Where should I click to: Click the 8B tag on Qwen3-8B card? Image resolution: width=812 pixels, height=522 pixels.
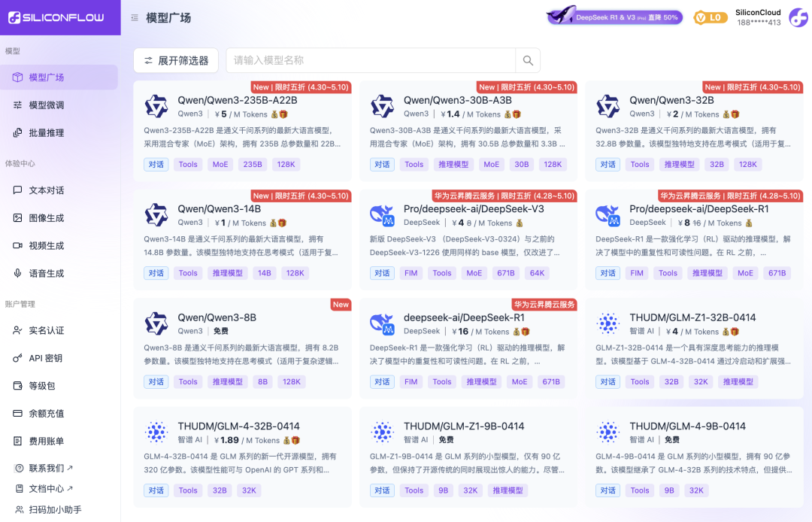263,382
